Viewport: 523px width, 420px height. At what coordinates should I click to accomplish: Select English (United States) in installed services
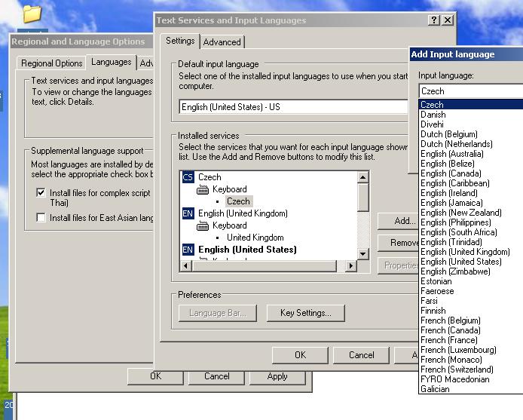click(x=247, y=250)
